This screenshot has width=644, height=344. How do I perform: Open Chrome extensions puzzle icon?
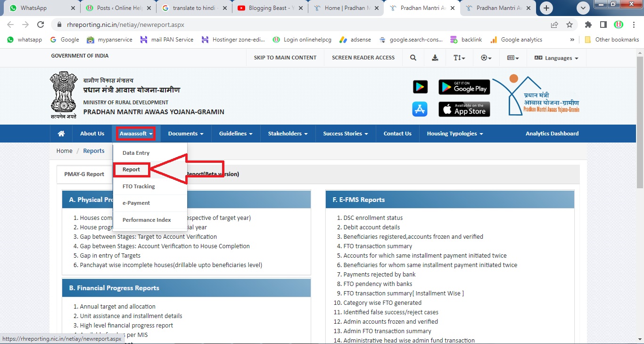(x=588, y=25)
